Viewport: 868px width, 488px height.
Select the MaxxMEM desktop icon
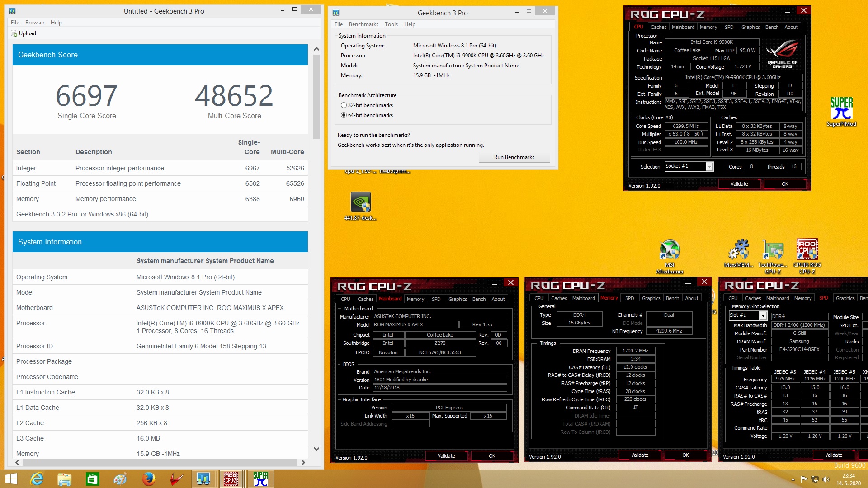click(x=739, y=253)
